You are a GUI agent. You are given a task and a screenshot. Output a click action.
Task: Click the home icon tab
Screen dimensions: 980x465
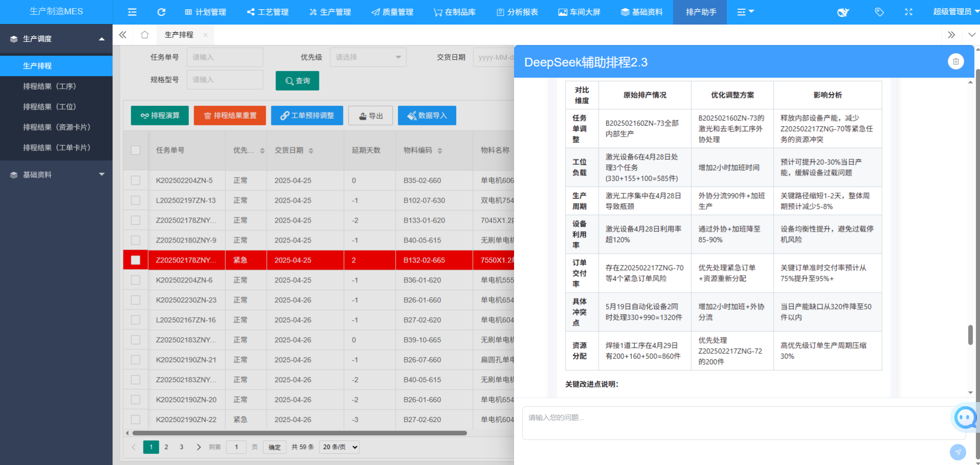145,35
